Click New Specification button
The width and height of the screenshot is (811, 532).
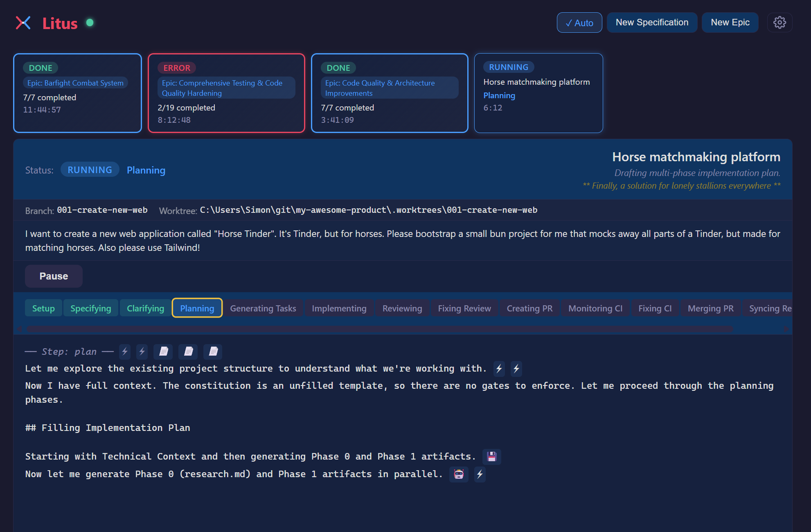point(652,23)
